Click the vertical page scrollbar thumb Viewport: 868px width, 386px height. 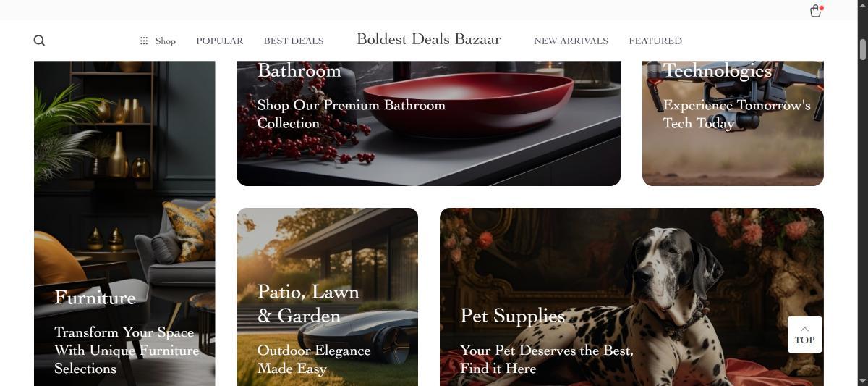pos(862,49)
